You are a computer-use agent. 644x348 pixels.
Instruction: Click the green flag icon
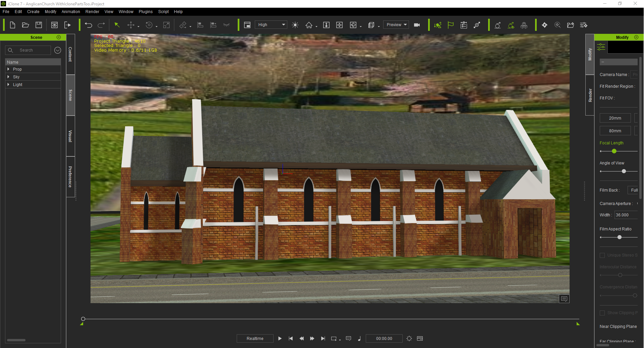pyautogui.click(x=451, y=25)
